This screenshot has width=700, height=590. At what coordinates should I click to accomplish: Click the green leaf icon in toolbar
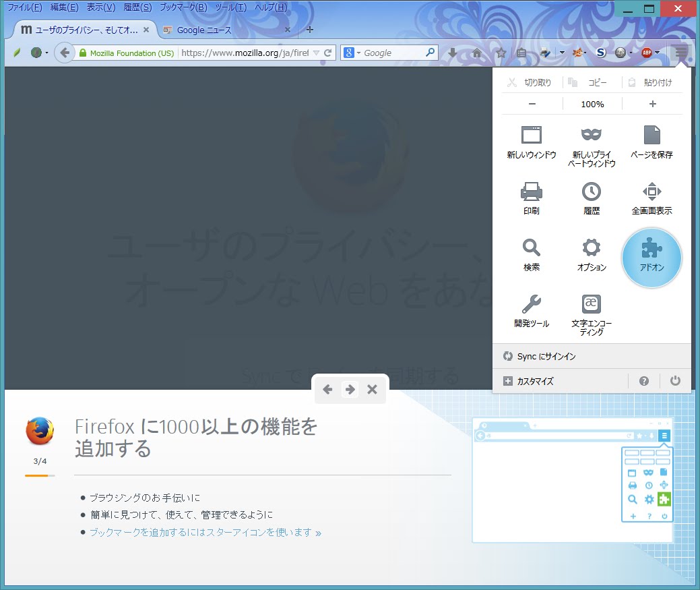[x=17, y=53]
